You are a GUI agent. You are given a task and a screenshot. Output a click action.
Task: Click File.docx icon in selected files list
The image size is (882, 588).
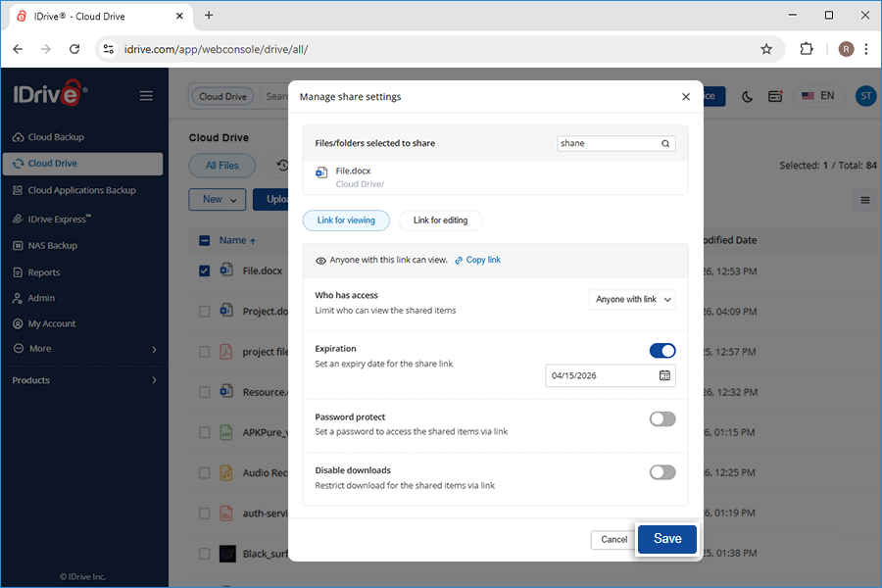click(321, 172)
